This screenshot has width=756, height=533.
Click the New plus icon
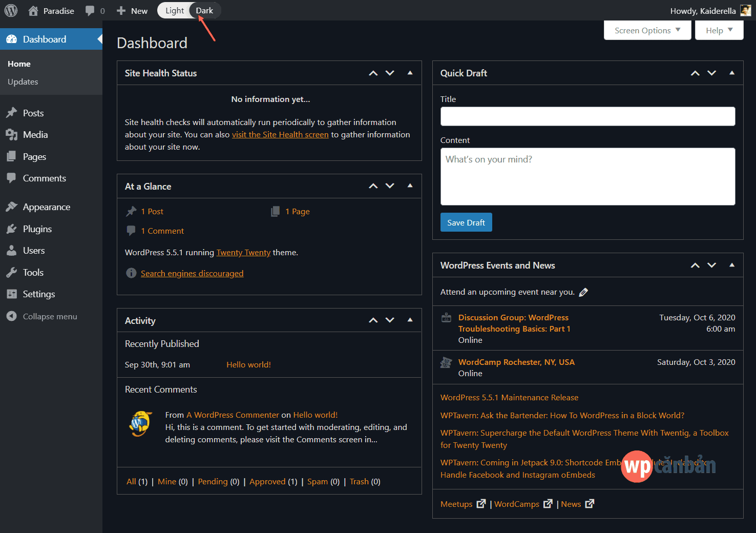[121, 11]
